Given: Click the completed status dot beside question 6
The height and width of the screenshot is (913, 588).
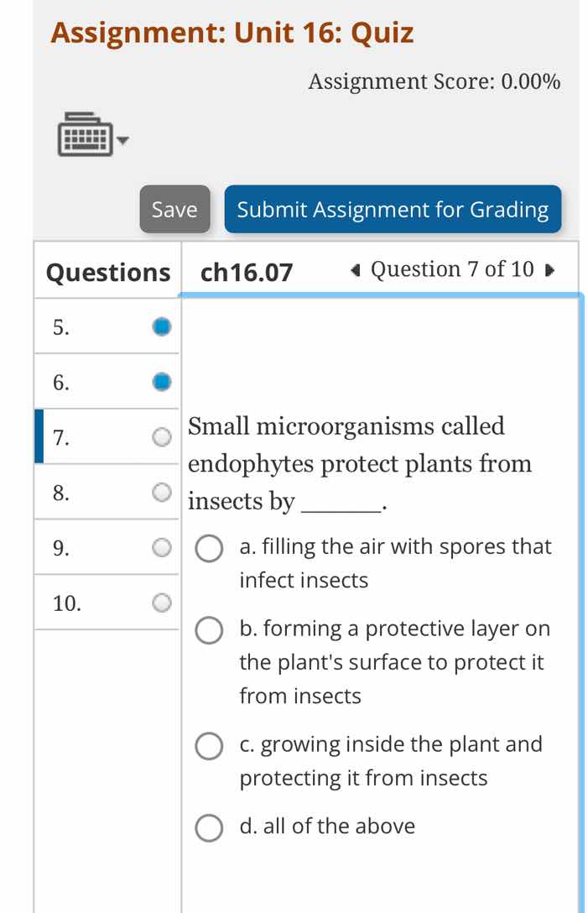Looking at the screenshot, I should coord(163,382).
